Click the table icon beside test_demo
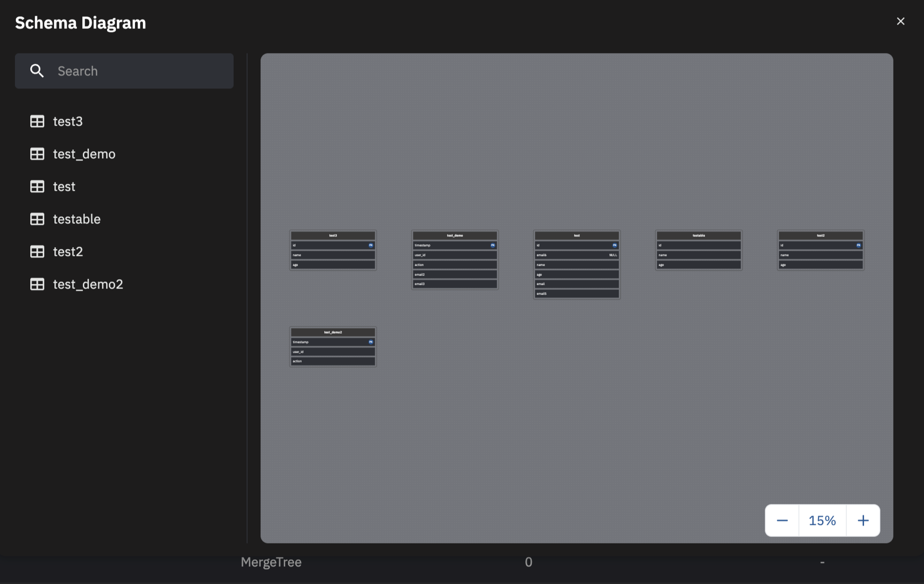The image size is (924, 584). pos(37,154)
